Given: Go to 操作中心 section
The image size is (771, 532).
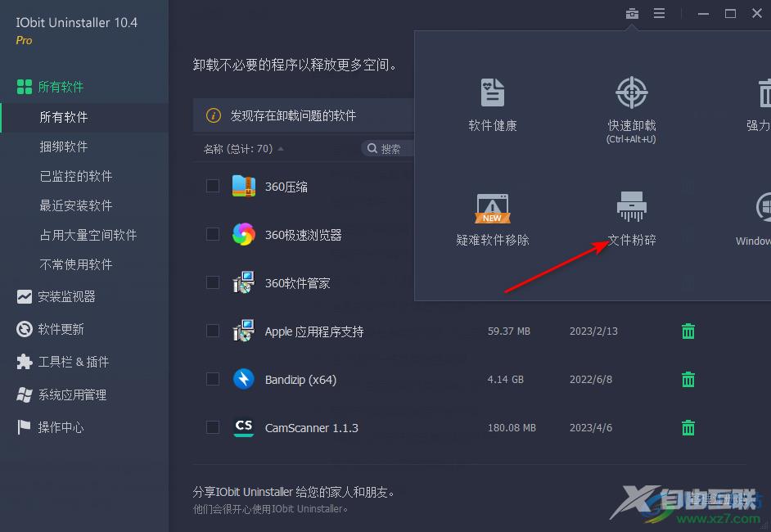Looking at the screenshot, I should point(61,427).
